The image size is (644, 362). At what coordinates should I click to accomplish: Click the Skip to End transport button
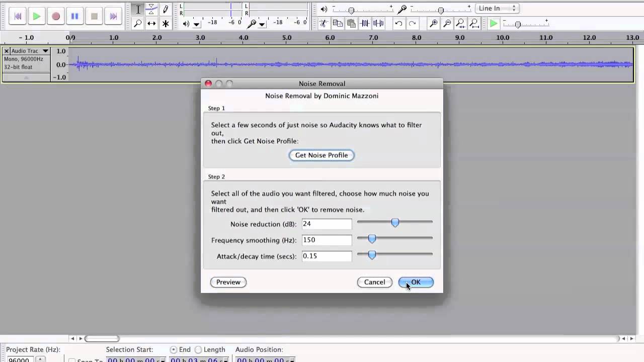point(113,16)
